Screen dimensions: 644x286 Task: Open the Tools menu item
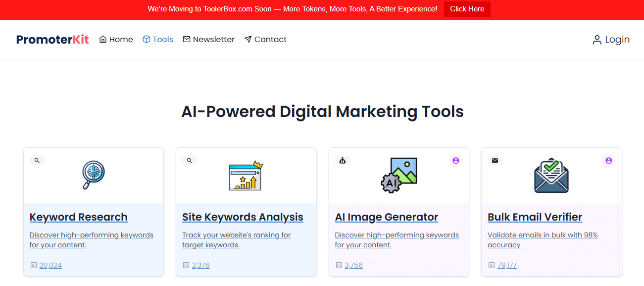tap(158, 39)
